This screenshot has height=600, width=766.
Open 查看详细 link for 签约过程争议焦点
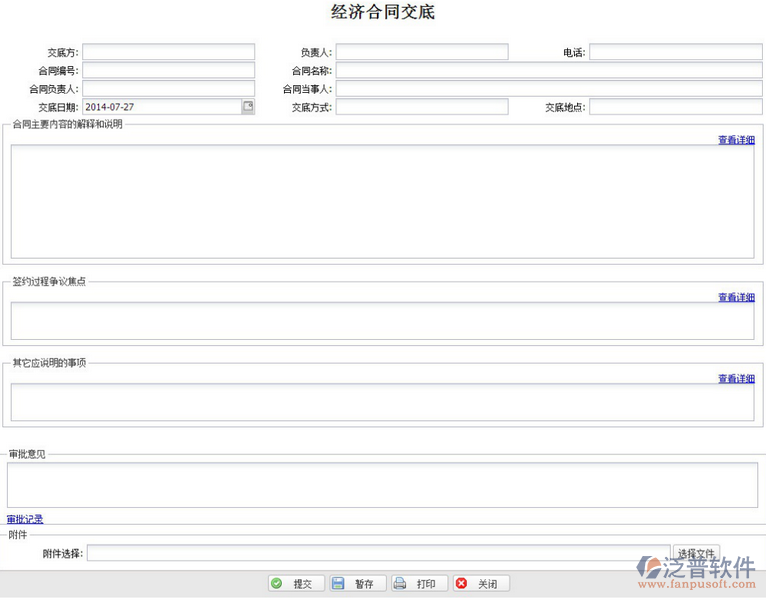click(x=736, y=297)
